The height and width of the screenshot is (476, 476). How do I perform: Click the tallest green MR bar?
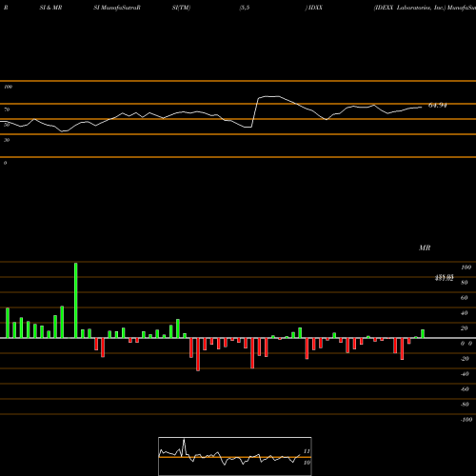click(76, 300)
